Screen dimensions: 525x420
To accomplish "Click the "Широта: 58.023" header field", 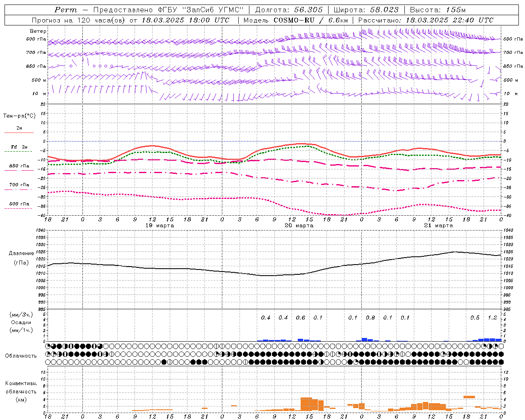I will (366, 10).
